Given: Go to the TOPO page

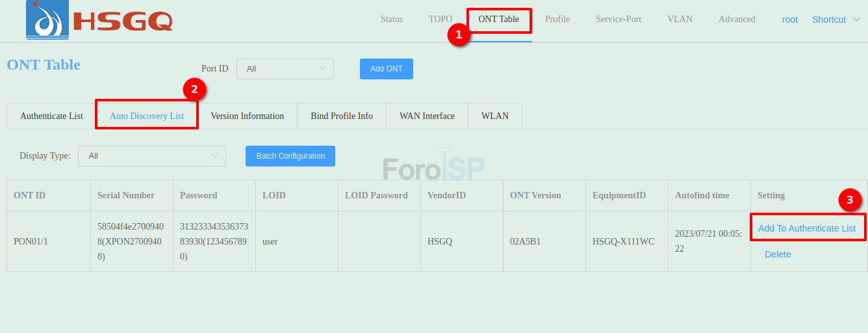Looking at the screenshot, I should point(440,20).
